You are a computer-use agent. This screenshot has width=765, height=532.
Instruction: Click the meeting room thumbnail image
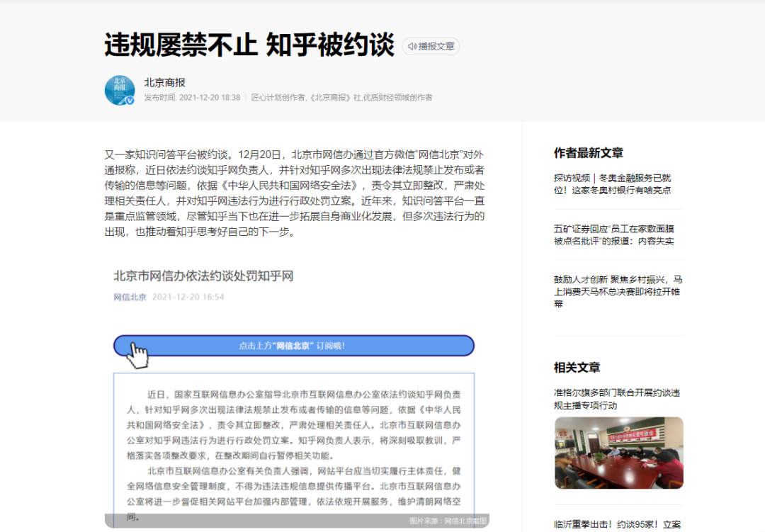coord(618,453)
